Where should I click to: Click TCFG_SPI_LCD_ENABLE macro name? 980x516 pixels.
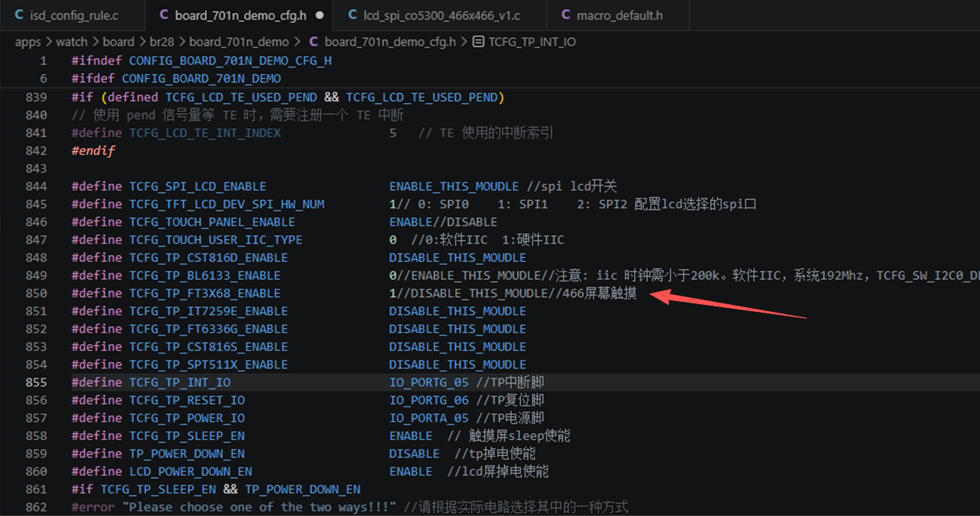(x=198, y=187)
